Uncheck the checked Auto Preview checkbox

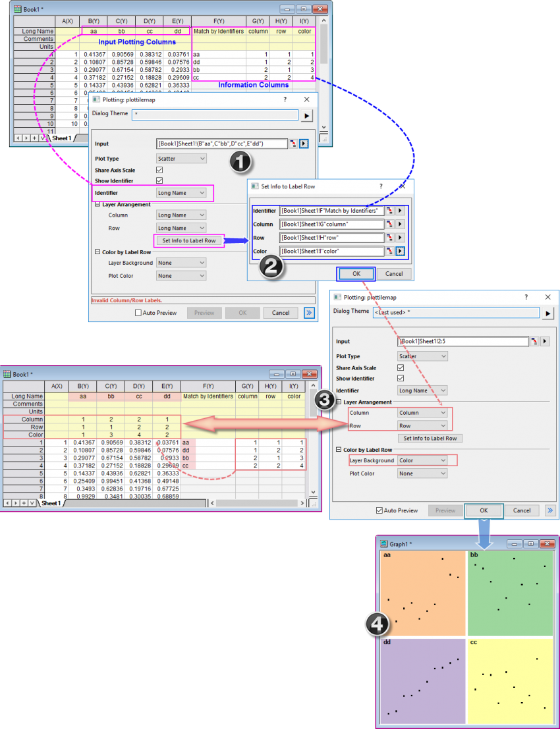[x=379, y=510]
